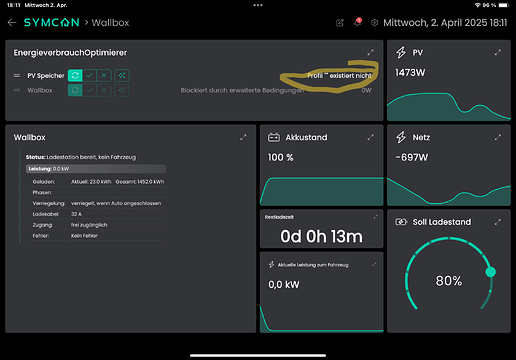Click the PV Speicher drag handle
The image size is (516, 360).
[x=17, y=76]
